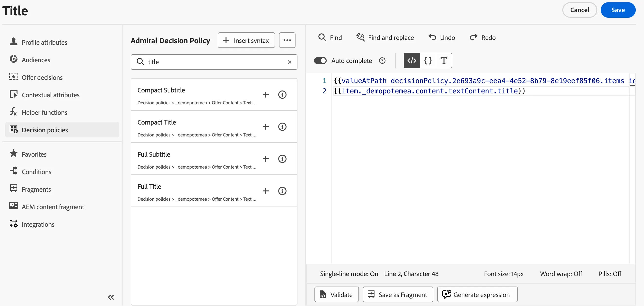Clear the title search field
The image size is (644, 306).
coord(289,62)
